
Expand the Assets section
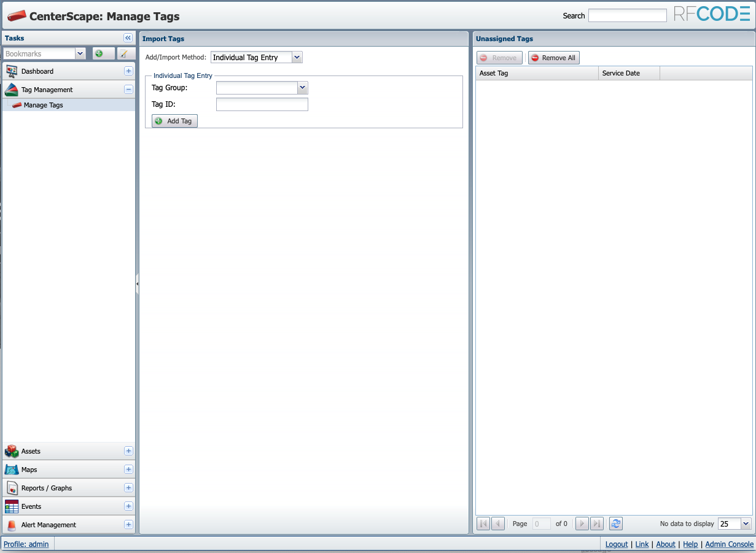[x=128, y=451]
